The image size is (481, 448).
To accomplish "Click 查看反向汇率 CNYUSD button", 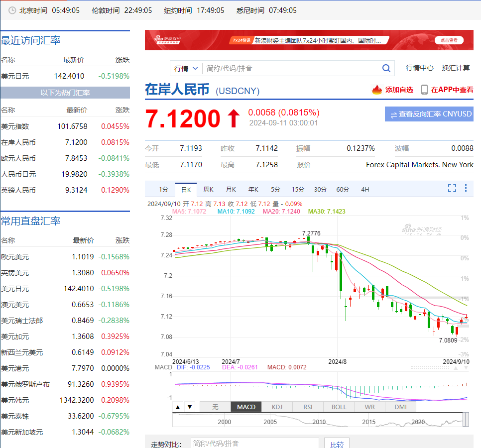I will (429, 114).
